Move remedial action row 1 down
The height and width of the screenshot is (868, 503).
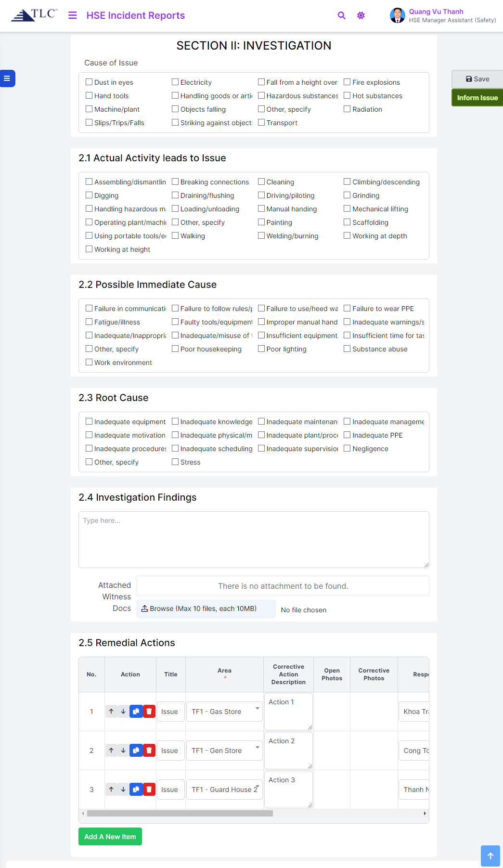point(123,712)
